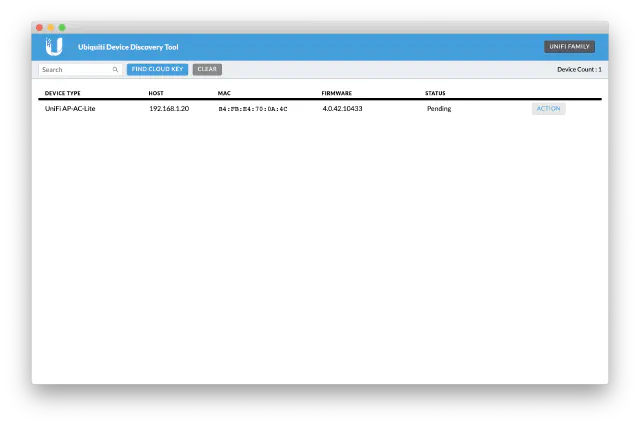The width and height of the screenshot is (640, 426).
Task: Close the window with red button
Action: click(40, 27)
